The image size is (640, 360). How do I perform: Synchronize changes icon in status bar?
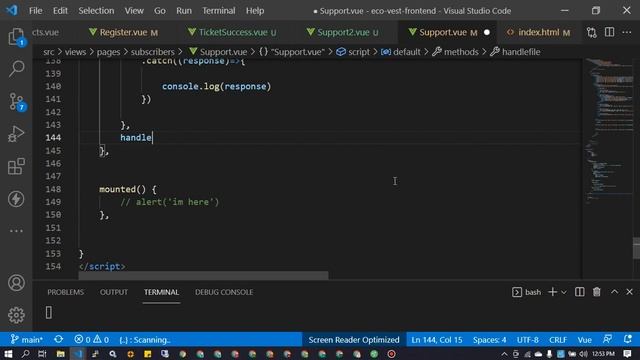(x=58, y=339)
